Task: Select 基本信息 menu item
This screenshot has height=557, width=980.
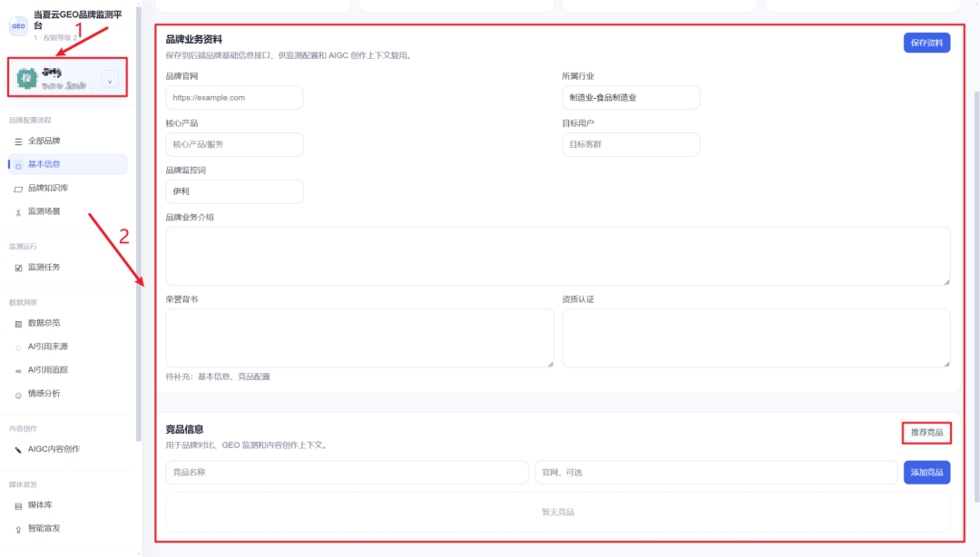Action: [x=67, y=164]
